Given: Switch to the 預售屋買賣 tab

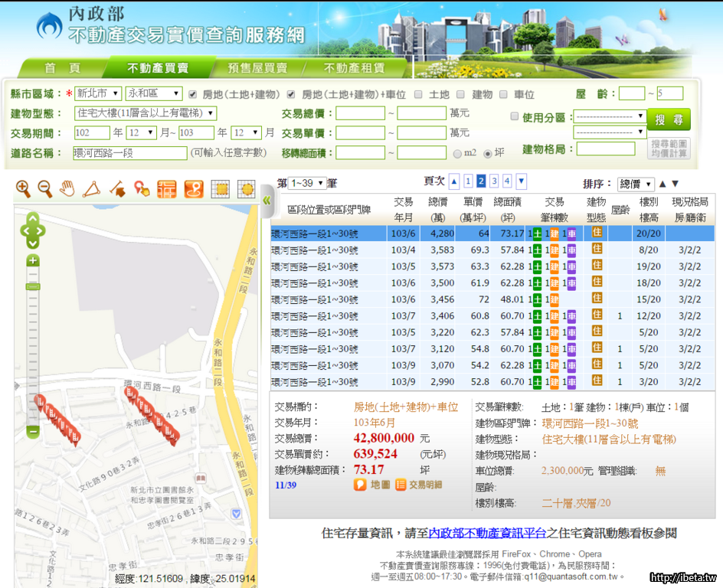Looking at the screenshot, I should tap(257, 68).
